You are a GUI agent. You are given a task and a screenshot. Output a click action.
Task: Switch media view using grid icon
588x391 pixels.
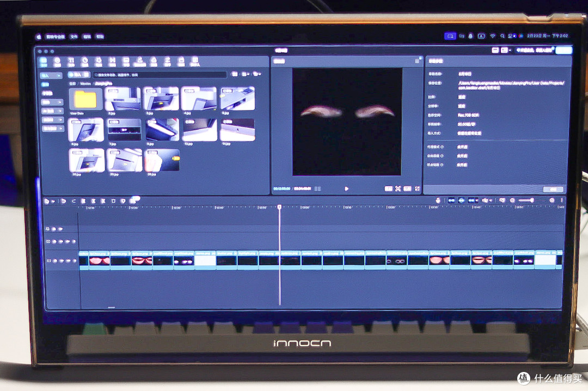coord(234,74)
